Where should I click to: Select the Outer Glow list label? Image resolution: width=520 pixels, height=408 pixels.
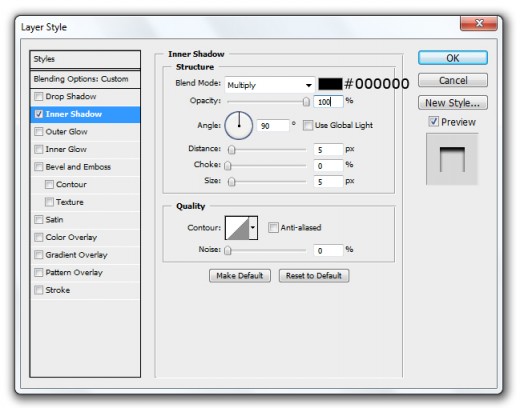pos(66,132)
